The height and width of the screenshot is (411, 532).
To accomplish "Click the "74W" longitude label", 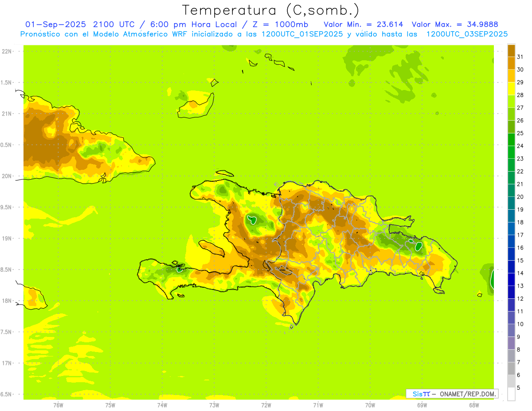I will coord(162,405).
